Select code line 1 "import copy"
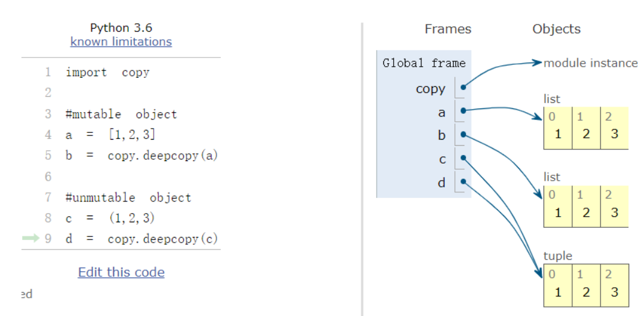Screen dimensions: 644x316 click(107, 72)
